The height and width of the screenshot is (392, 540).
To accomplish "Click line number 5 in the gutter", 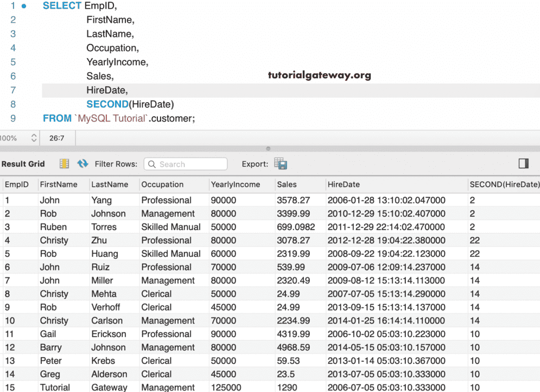I will click(x=13, y=62).
